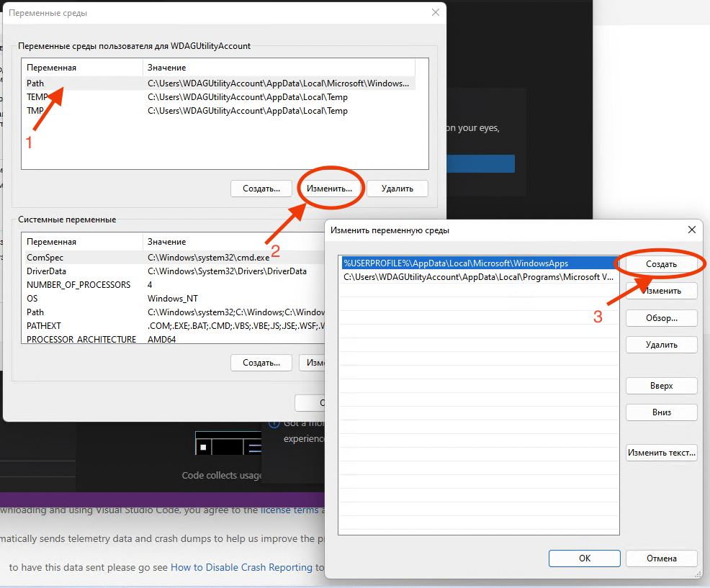Click Изменить in the edit variable dialog

click(660, 290)
